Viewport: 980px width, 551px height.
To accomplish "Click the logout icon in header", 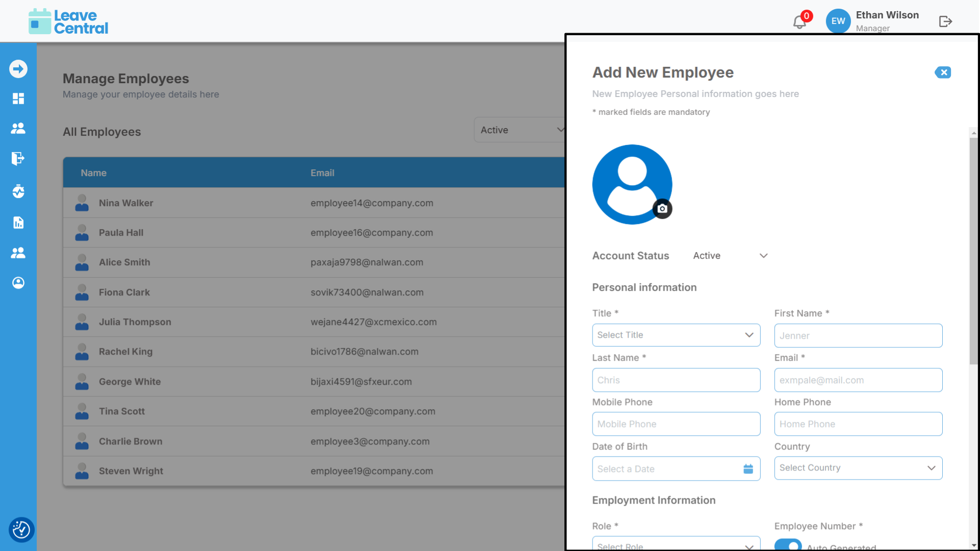I will 945,21.
